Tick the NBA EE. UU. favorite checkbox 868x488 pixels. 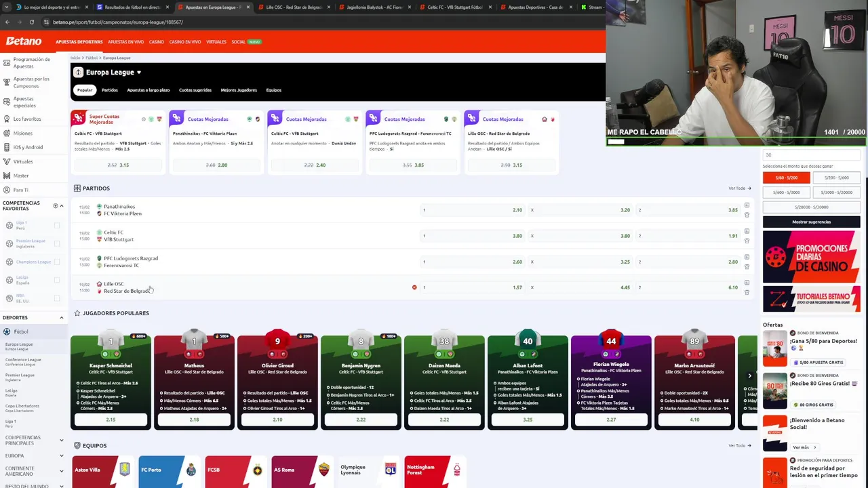pyautogui.click(x=57, y=298)
